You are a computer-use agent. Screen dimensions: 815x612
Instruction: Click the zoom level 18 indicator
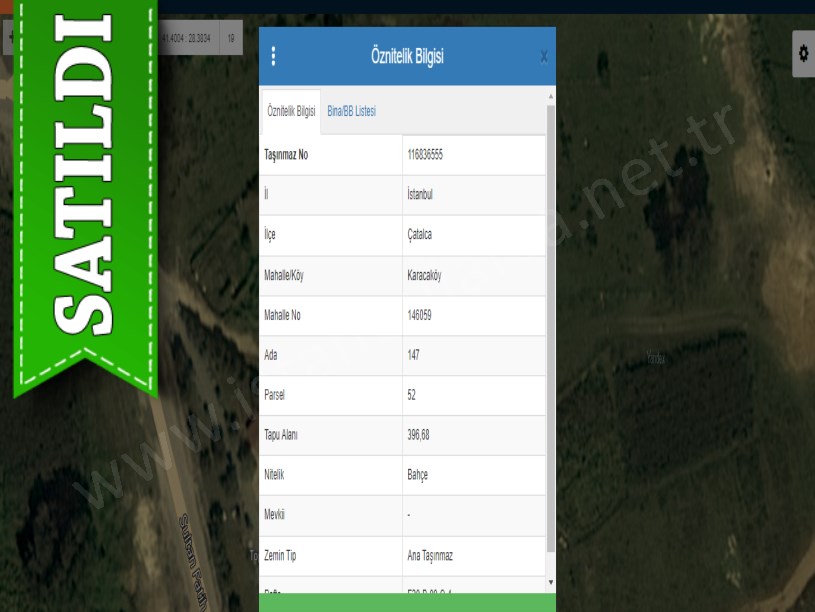click(x=231, y=37)
